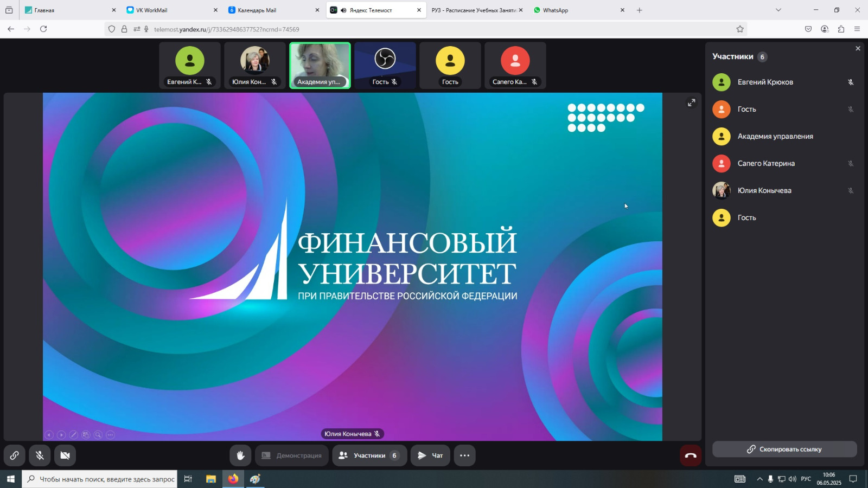Open a new browser tab
This screenshot has width=868, height=488.
tap(640, 10)
